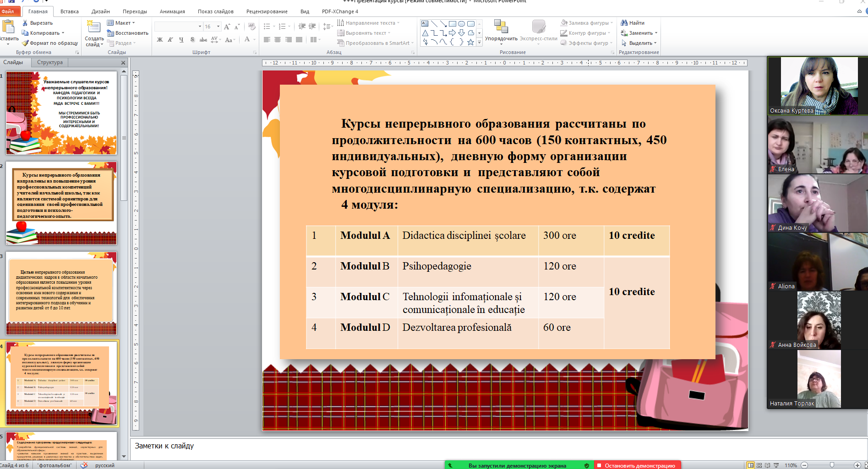Select slide 2 thumbnail in the slides panel
This screenshot has height=469, width=868.
61,203
